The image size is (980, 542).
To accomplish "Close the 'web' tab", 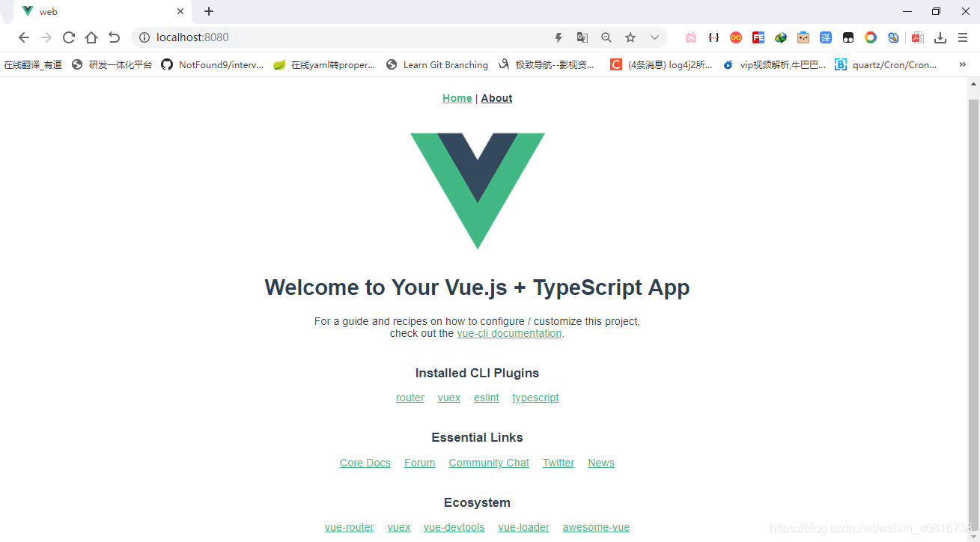I will coord(180,11).
